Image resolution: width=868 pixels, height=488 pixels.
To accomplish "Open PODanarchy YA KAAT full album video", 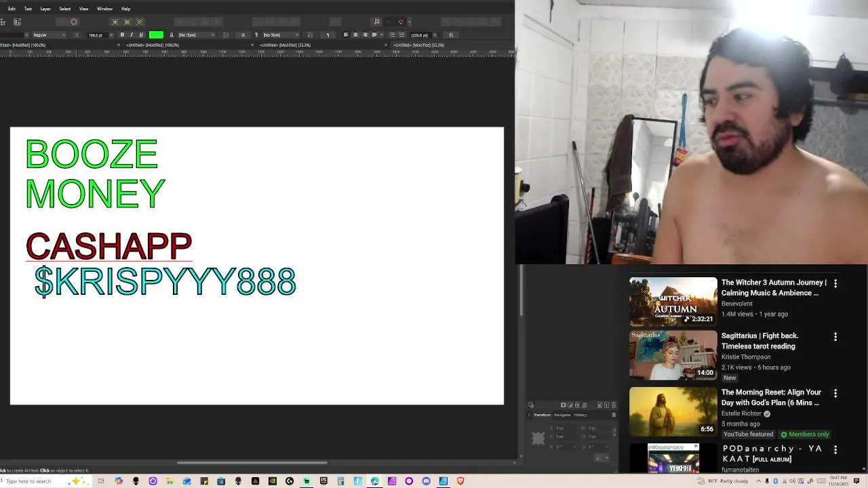I will click(772, 453).
